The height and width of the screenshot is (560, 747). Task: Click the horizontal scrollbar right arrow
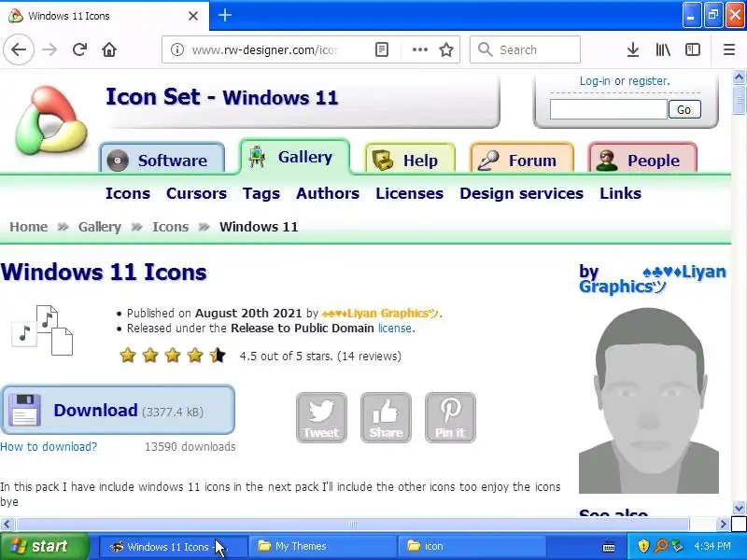click(x=723, y=525)
